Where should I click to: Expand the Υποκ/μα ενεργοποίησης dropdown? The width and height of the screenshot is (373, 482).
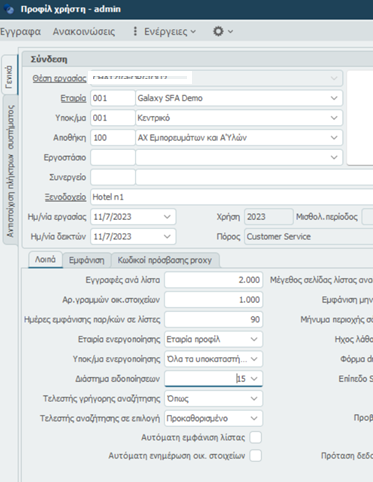(254, 359)
